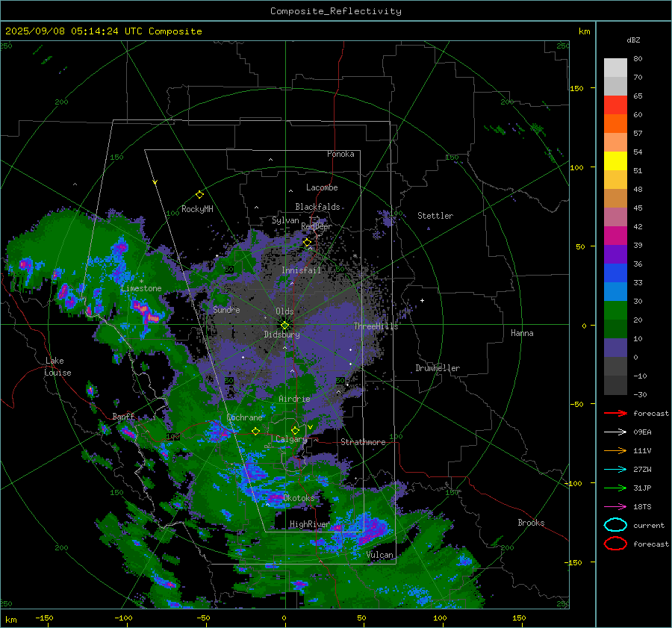Click the Cochrane city label
672x628 pixels.
244,417
